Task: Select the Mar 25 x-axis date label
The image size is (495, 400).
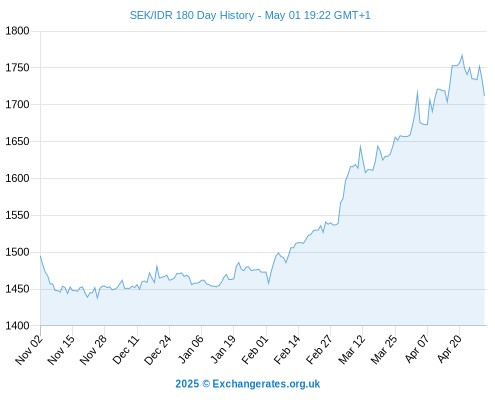Action: pos(384,350)
